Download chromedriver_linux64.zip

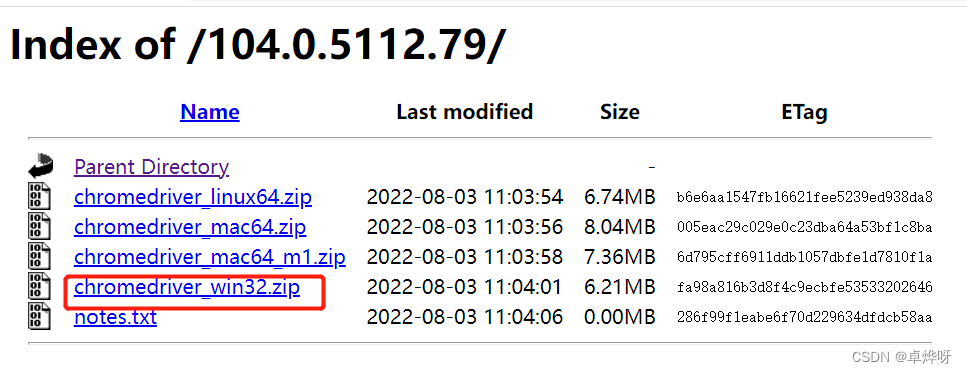coord(193,197)
